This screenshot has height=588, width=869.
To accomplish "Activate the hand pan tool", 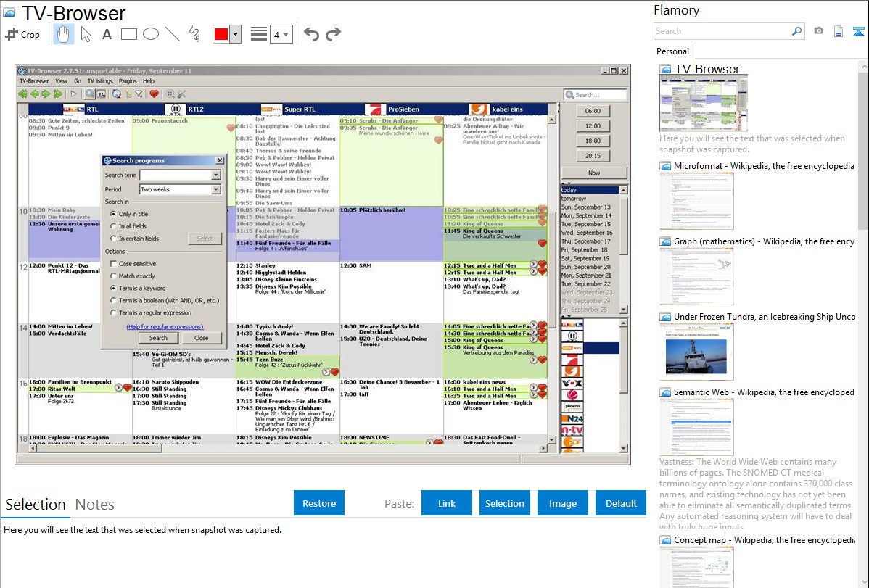I will tap(63, 34).
